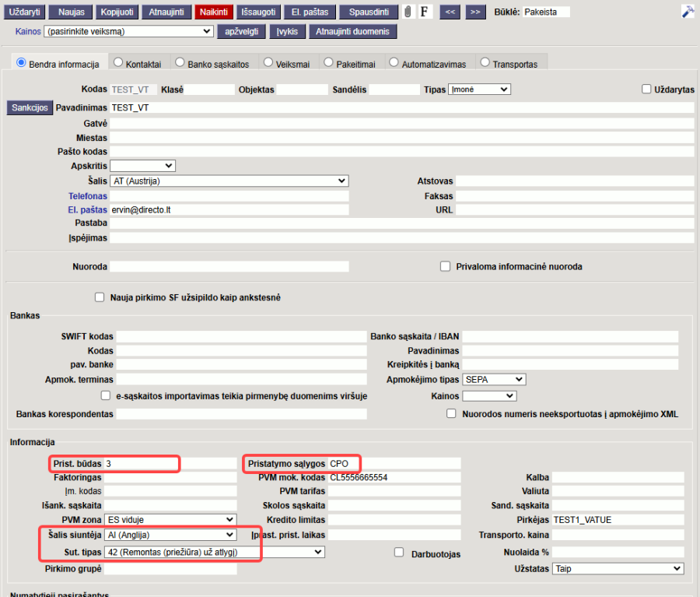Click the Miestas input field
The height and width of the screenshot is (597, 700).
point(402,138)
